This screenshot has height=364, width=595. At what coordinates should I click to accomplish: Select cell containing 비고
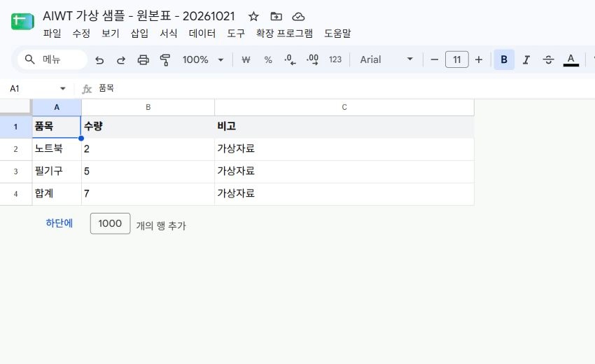(x=344, y=127)
